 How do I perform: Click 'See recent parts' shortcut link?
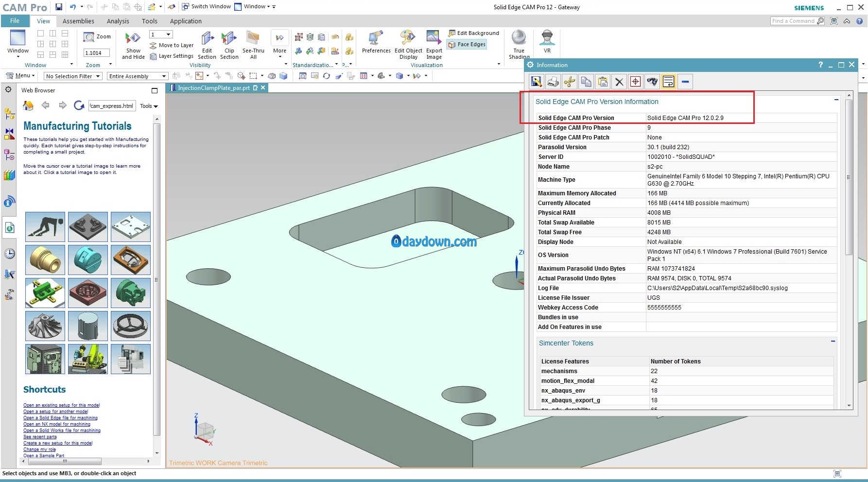pos(40,437)
